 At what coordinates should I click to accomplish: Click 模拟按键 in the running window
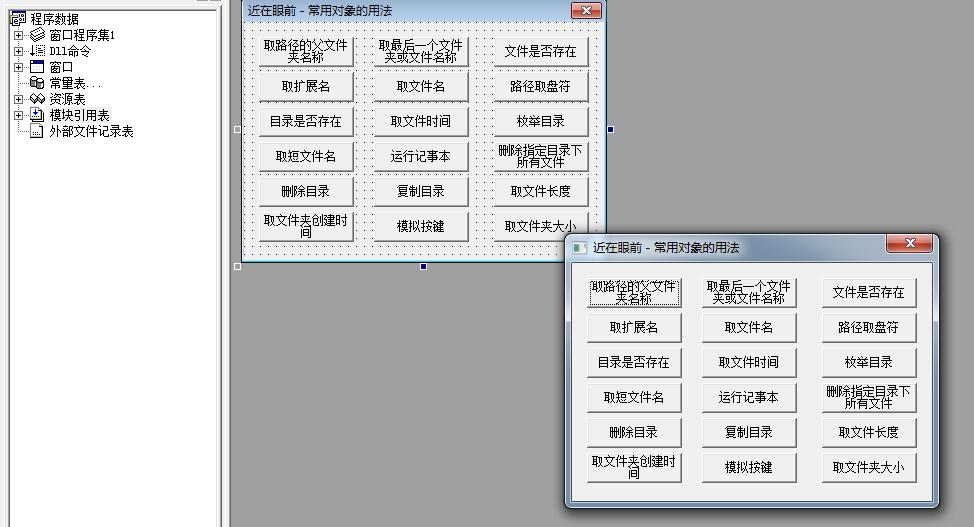click(x=749, y=467)
